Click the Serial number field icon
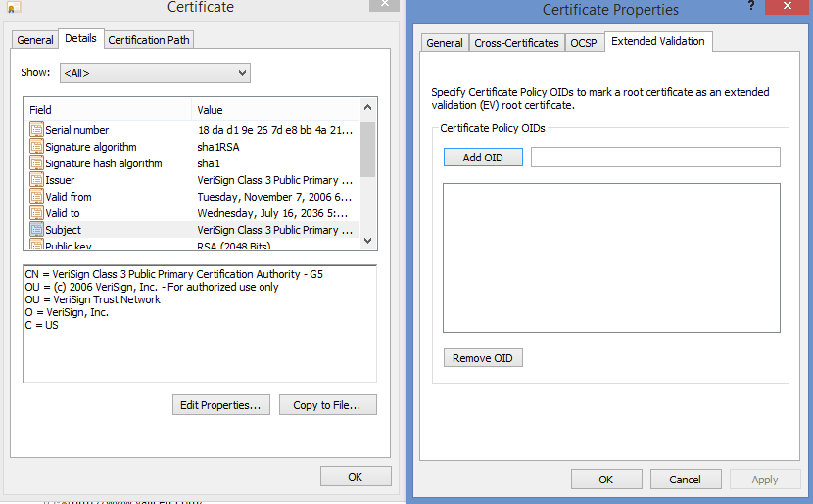The image size is (813, 504). coord(36,129)
